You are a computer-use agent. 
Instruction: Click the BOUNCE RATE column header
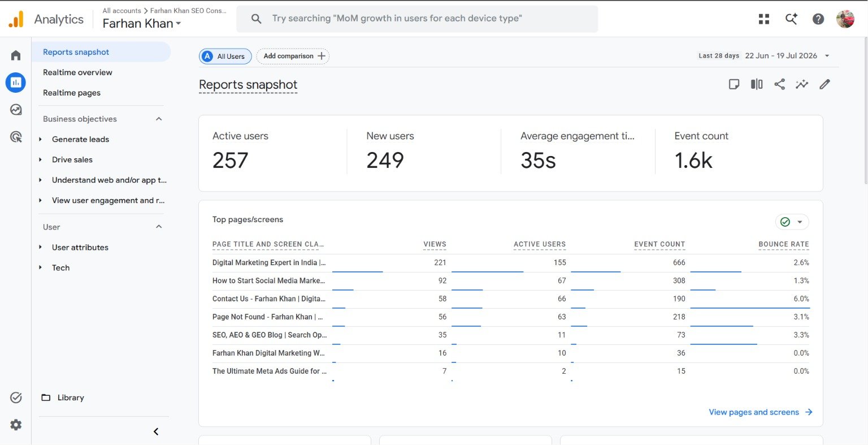click(x=784, y=244)
